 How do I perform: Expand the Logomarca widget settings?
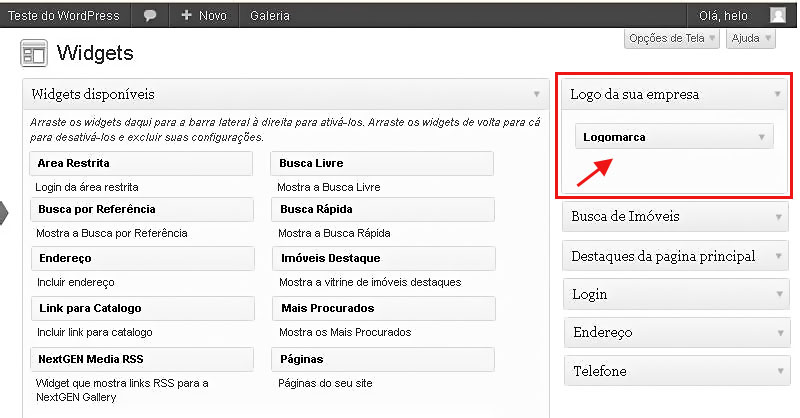tap(762, 137)
